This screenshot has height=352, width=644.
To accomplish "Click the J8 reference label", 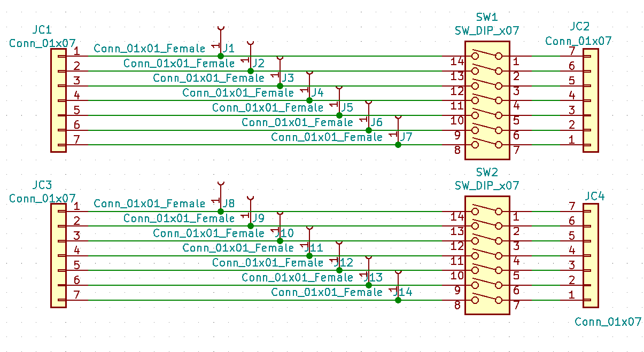I will (x=228, y=204).
